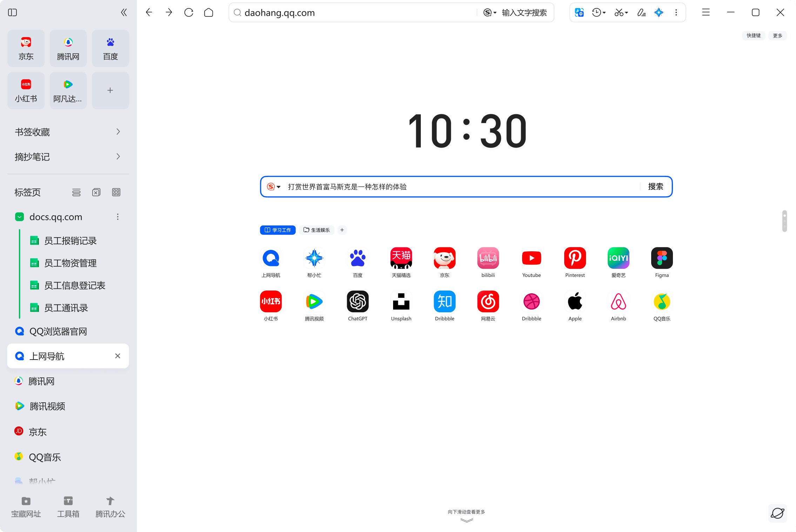
Task: Add a new sidebar shortcut tile
Action: tap(110, 90)
